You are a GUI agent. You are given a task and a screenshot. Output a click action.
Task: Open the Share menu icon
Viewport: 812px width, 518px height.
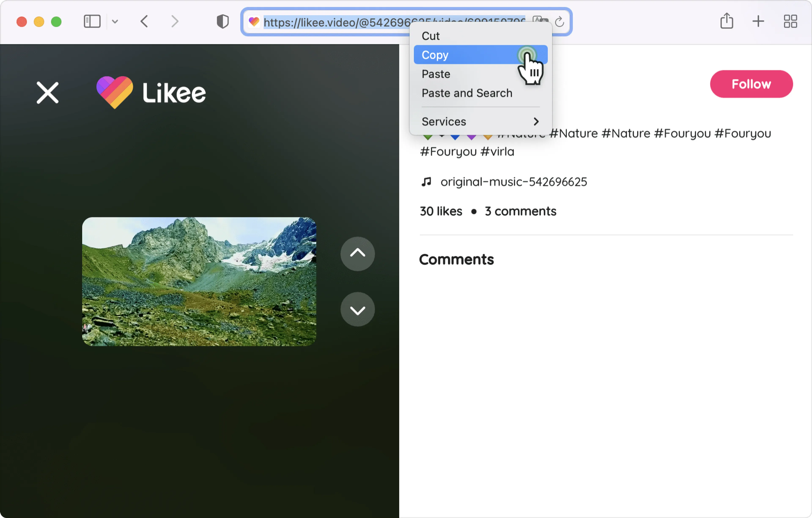[727, 21]
